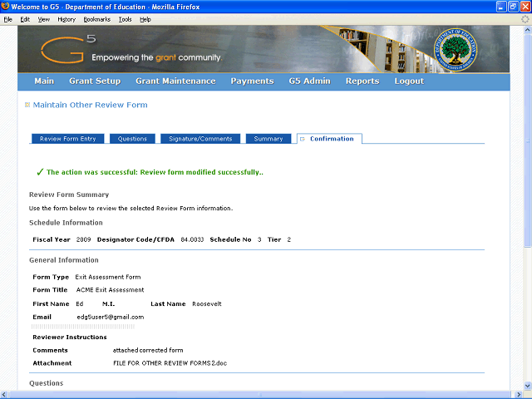532x399 pixels.
Task: Click the bullet icon beside Maintain Other Review Form
Action: (27, 105)
